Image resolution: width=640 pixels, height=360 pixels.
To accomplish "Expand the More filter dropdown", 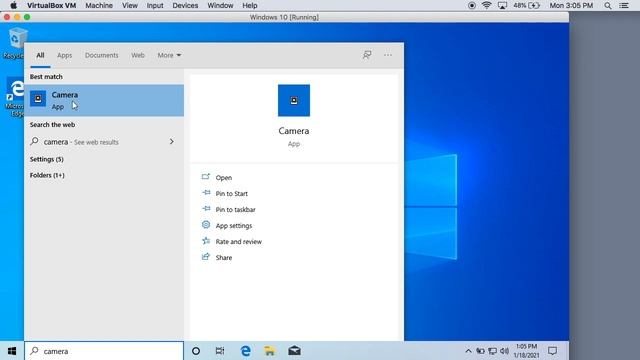I will pyautogui.click(x=169, y=55).
